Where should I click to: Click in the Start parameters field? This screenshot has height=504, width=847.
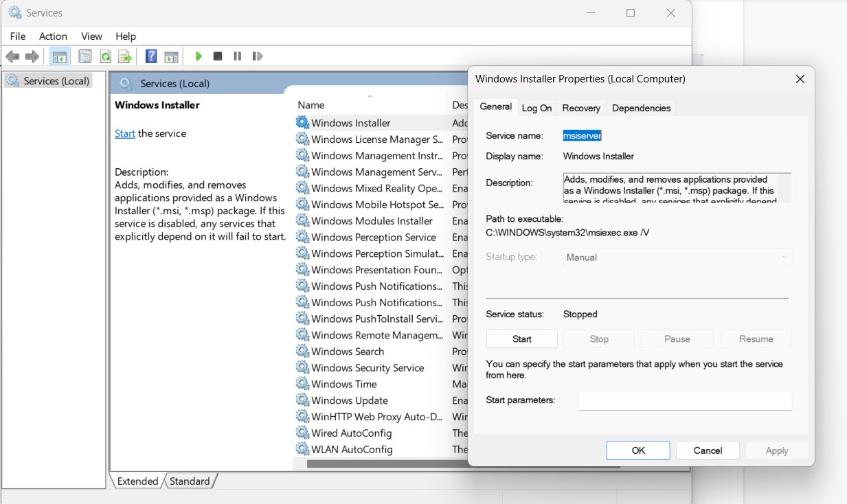click(685, 400)
